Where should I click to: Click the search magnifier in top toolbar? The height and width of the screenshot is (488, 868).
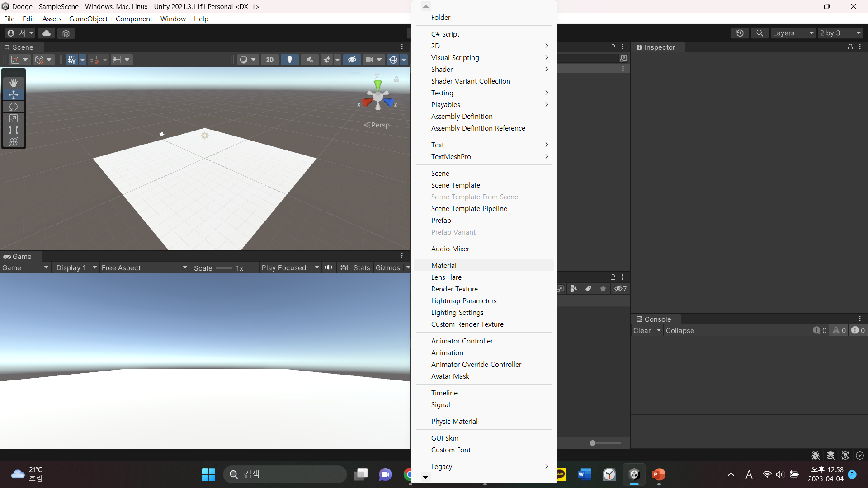tap(759, 33)
